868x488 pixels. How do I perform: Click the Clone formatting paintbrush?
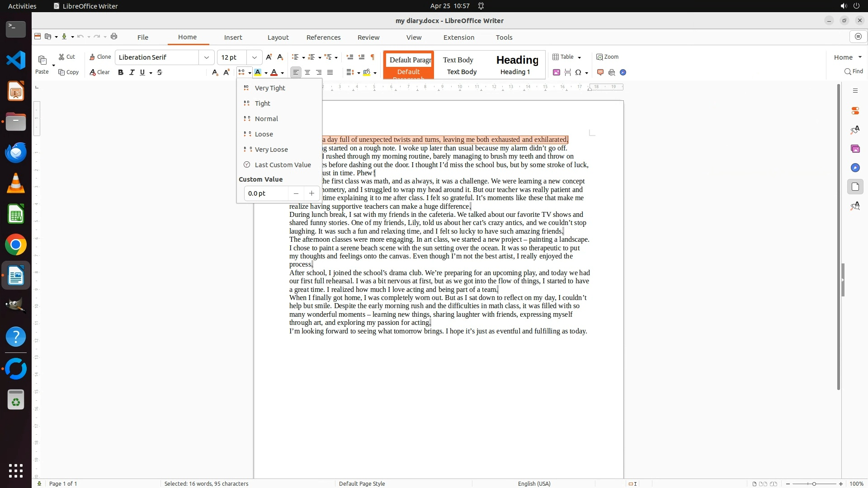pyautogui.click(x=100, y=57)
